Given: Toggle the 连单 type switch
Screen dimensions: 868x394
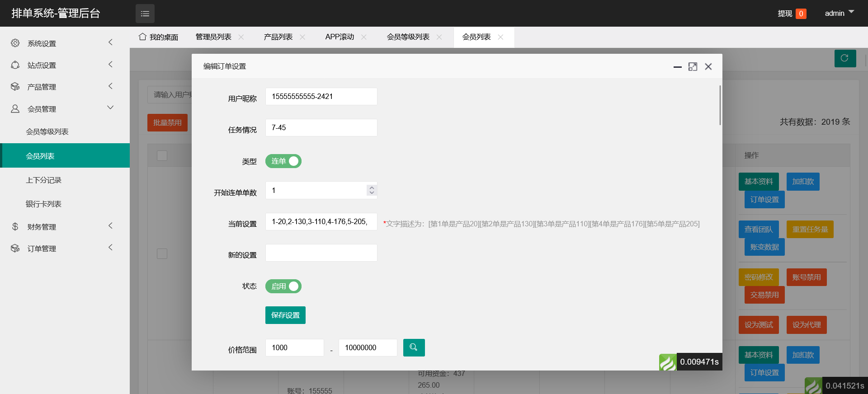Looking at the screenshot, I should [283, 161].
